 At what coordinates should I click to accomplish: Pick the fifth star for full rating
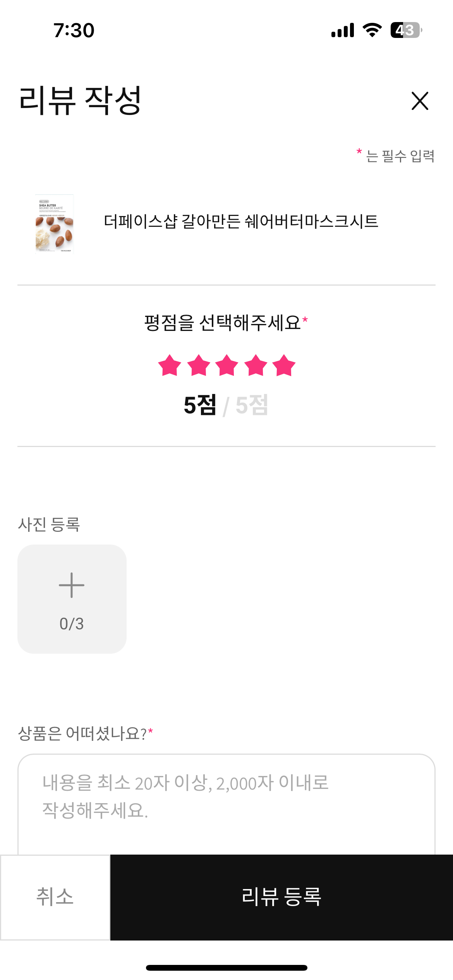pos(284,365)
